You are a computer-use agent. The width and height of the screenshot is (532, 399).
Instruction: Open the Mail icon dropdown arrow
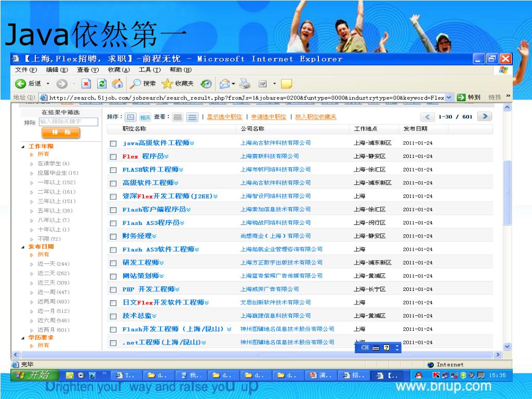[x=233, y=84]
